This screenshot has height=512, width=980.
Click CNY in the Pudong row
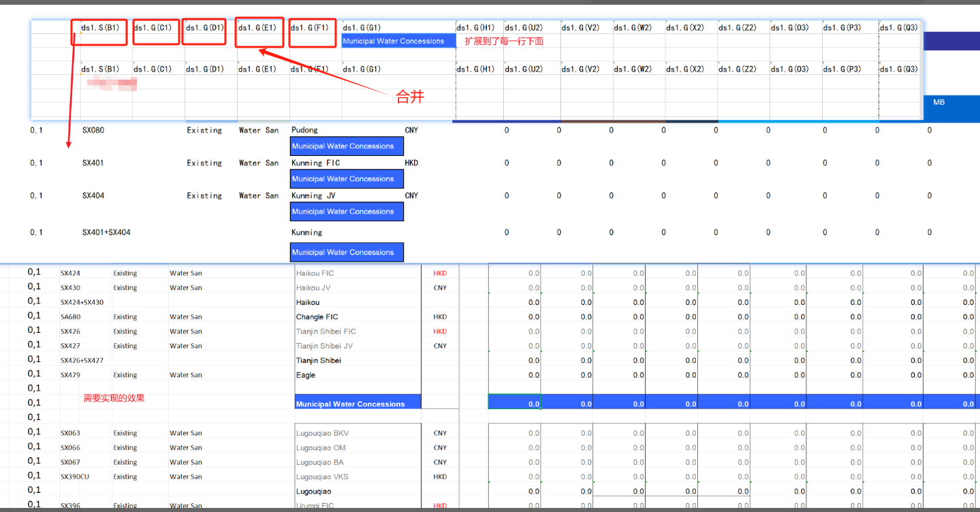pos(411,130)
